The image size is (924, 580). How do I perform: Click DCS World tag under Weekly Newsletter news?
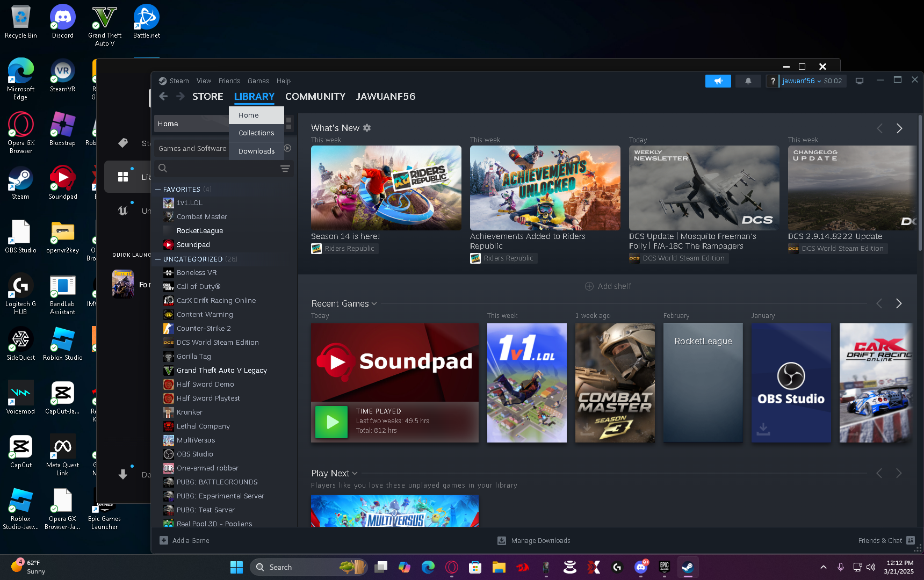[x=678, y=258]
